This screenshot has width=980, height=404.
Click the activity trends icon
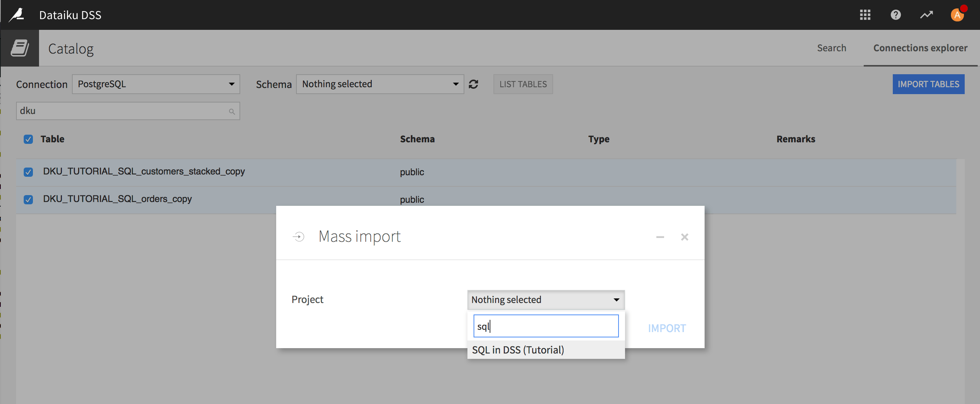click(x=926, y=15)
